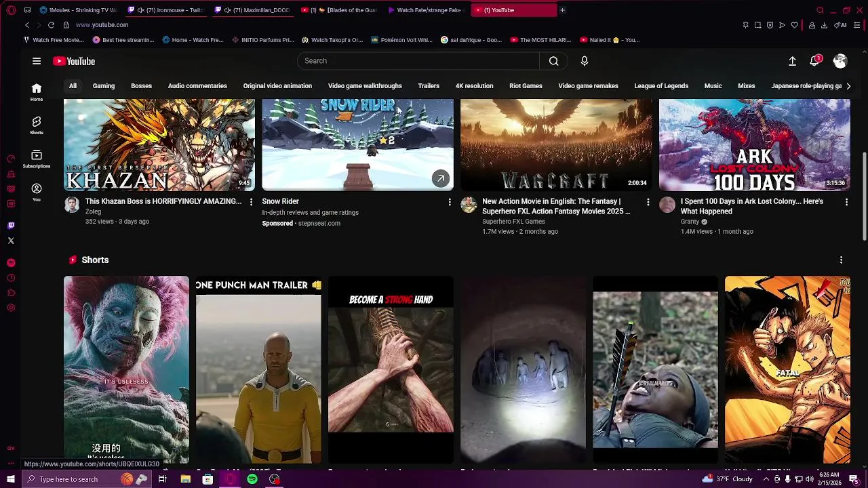The width and height of the screenshot is (868, 488).
Task: Open options menu for Khazan Boss video
Action: (251, 202)
